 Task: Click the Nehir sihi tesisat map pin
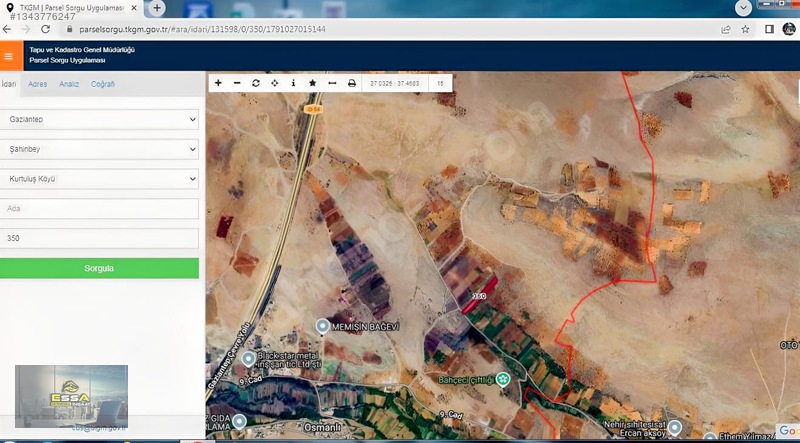pos(674,428)
